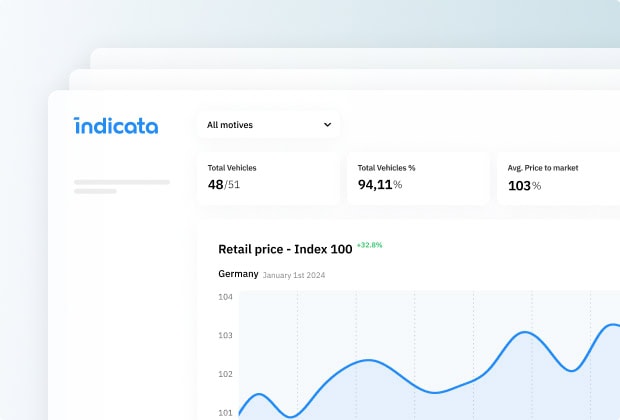Select the Total Vehicles card

[x=267, y=179]
